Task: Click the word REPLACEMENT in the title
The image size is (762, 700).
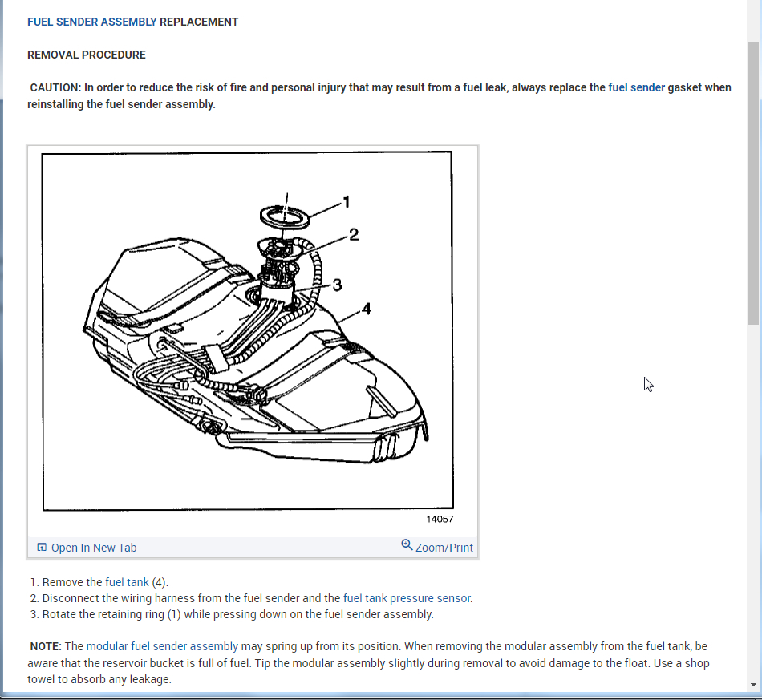Action: click(199, 22)
